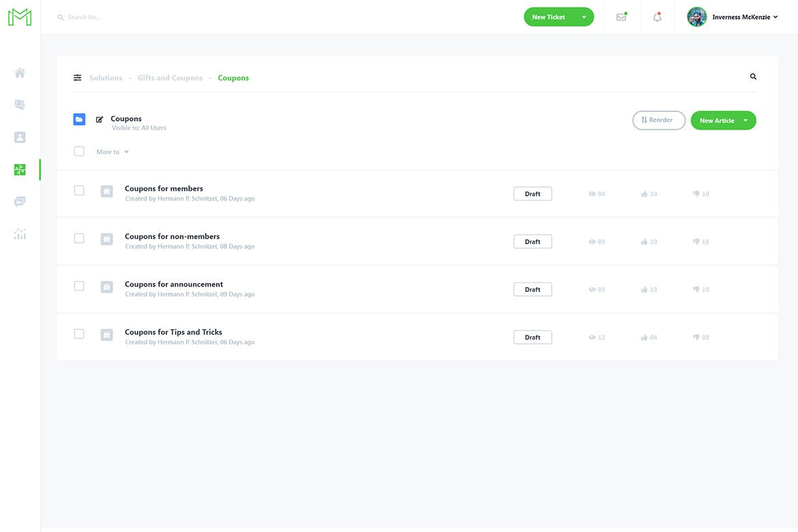This screenshot has height=532, width=798.
Task: Navigate to Gifts and Coupons breadcrumb
Action: coord(170,78)
